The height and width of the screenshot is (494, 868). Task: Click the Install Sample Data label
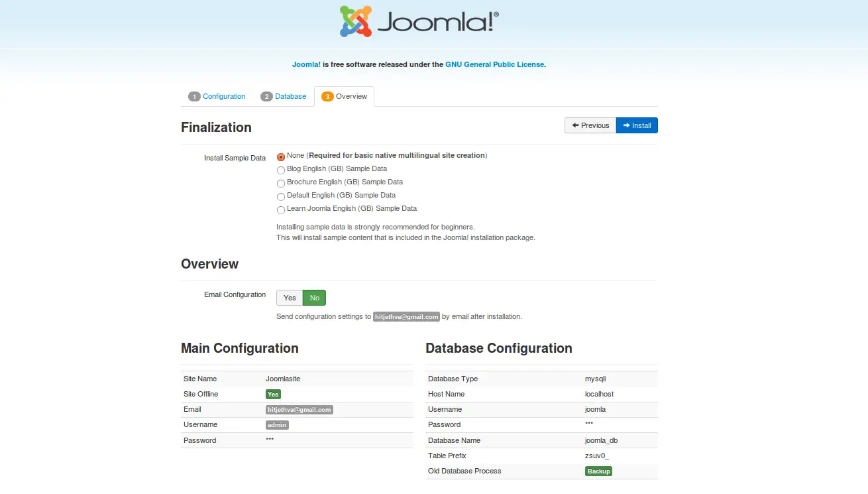tap(235, 158)
